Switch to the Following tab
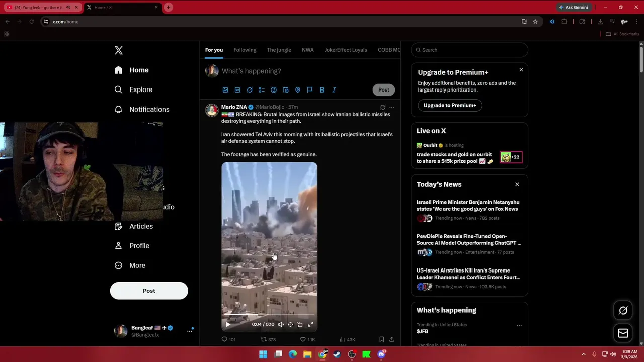Image resolution: width=644 pixels, height=362 pixels. (x=245, y=50)
